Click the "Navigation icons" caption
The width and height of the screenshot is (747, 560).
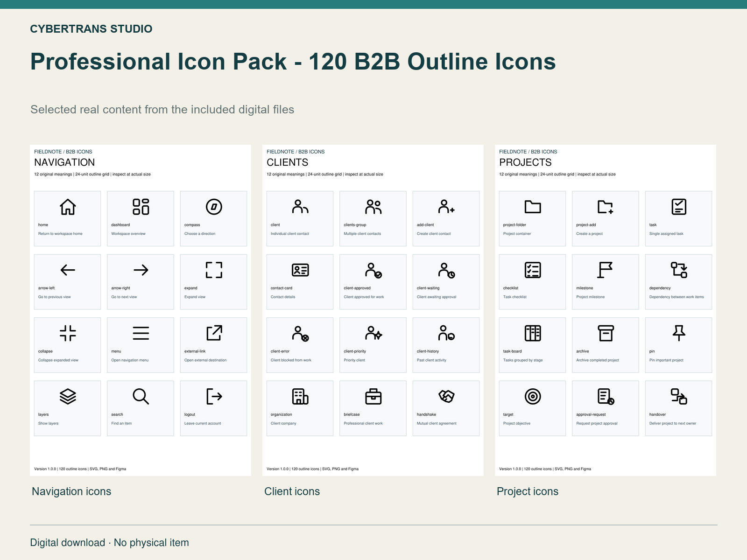[71, 491]
